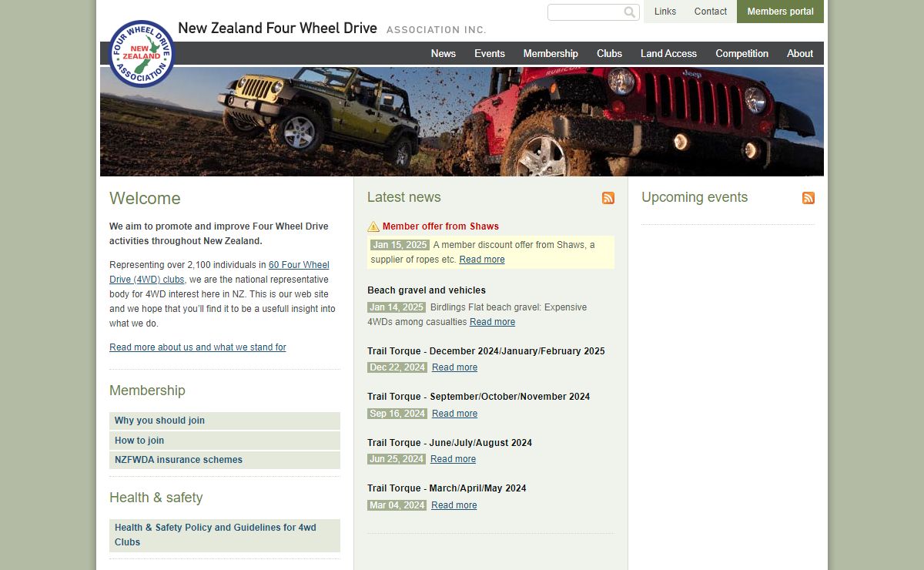Open the Competition menu item
Screen dimensions: 924x570
coord(742,53)
